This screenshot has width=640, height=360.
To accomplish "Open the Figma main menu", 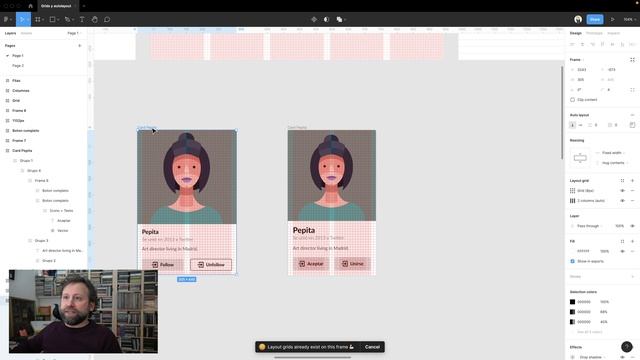I will click(7, 19).
